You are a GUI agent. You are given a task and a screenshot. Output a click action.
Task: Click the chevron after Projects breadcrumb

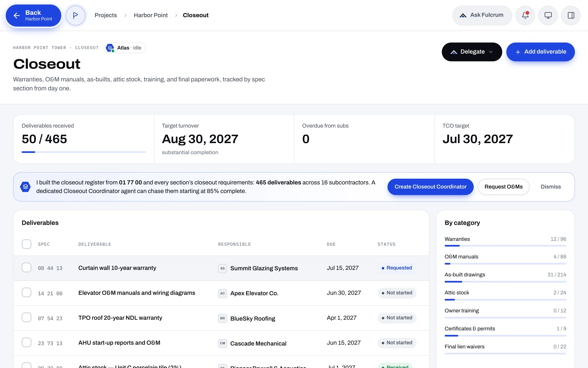click(x=125, y=15)
